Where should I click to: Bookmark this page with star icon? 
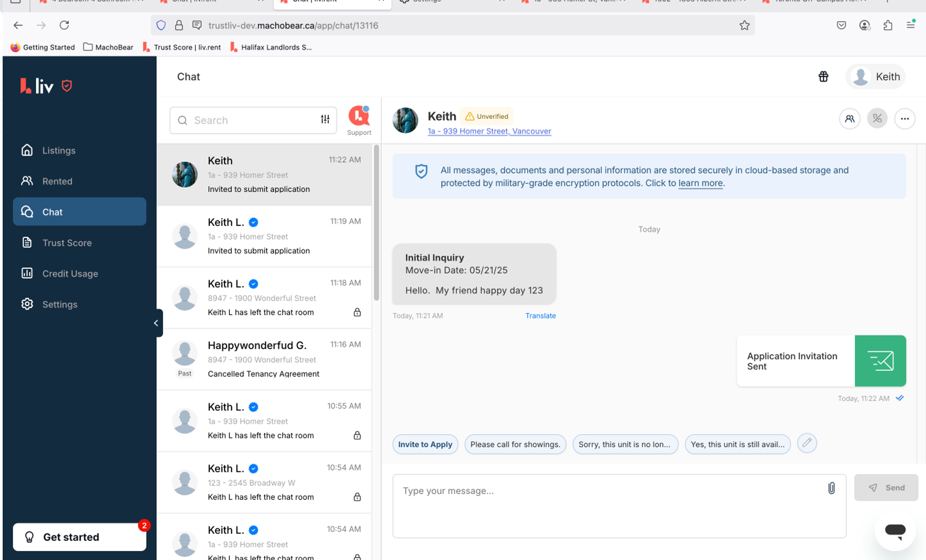(x=744, y=25)
